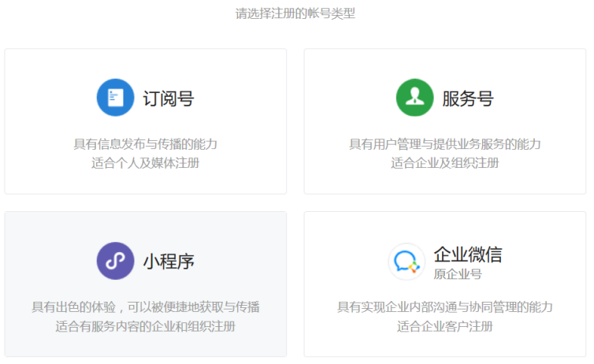The image size is (594, 364).
Task: Select the 企业微信 title text
Action: pos(468,254)
